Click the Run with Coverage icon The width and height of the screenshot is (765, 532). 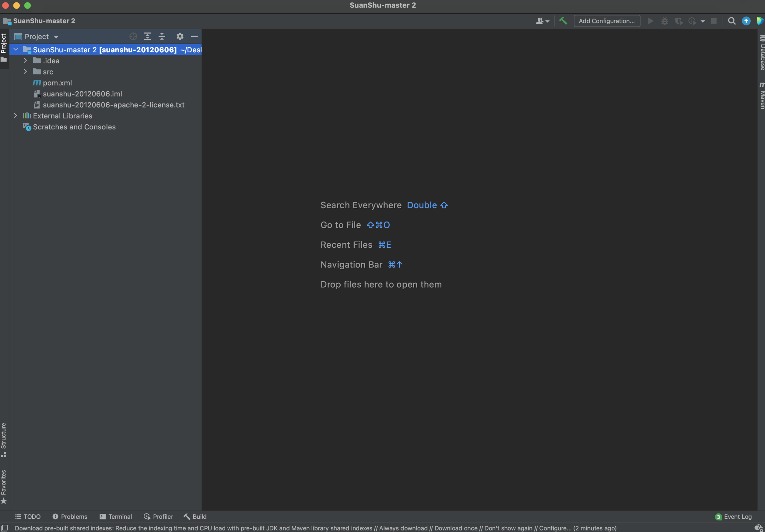[679, 21]
